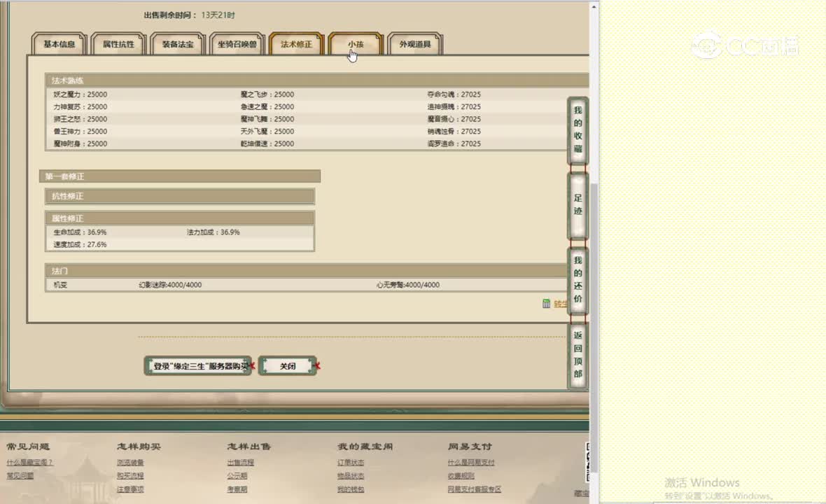The width and height of the screenshot is (826, 504).
Task: Click the 激活 Windows notice text
Action: (701, 482)
